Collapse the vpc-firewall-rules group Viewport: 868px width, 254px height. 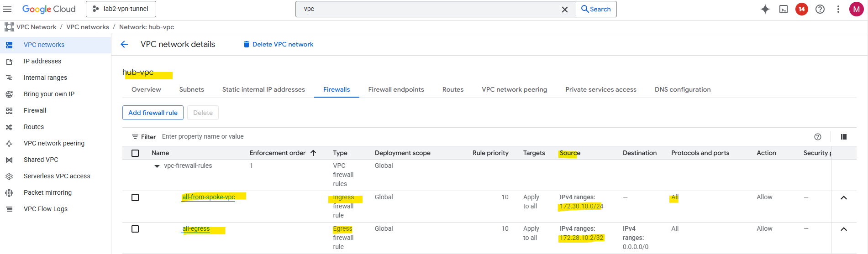(157, 166)
